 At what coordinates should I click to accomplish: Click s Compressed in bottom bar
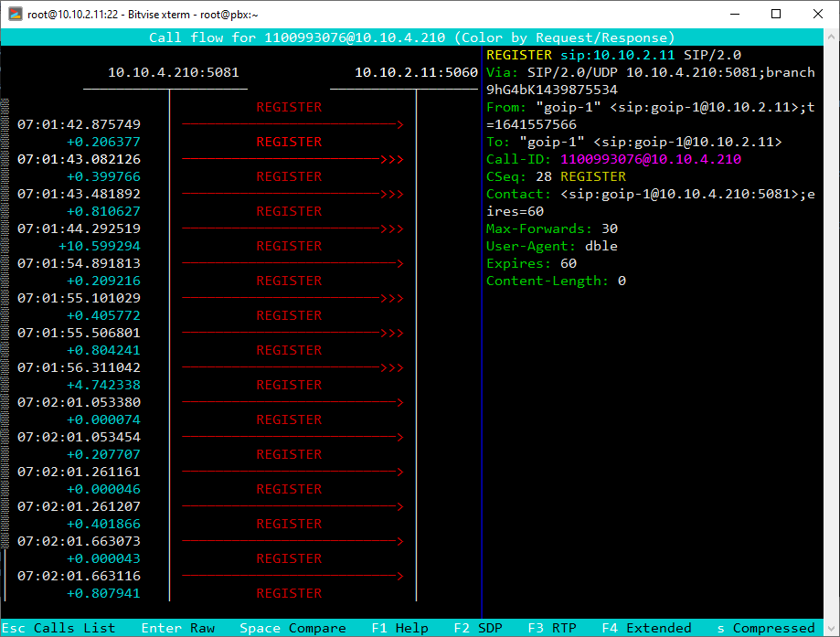point(766,628)
